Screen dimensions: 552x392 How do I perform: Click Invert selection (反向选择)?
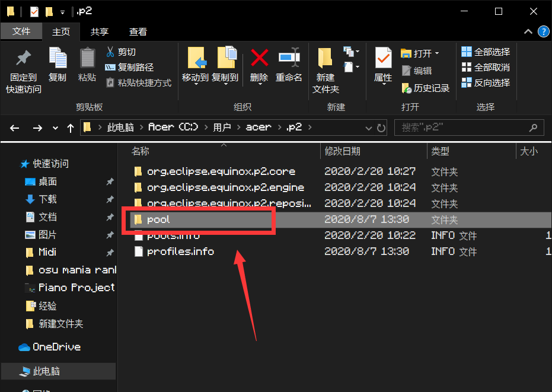click(486, 83)
